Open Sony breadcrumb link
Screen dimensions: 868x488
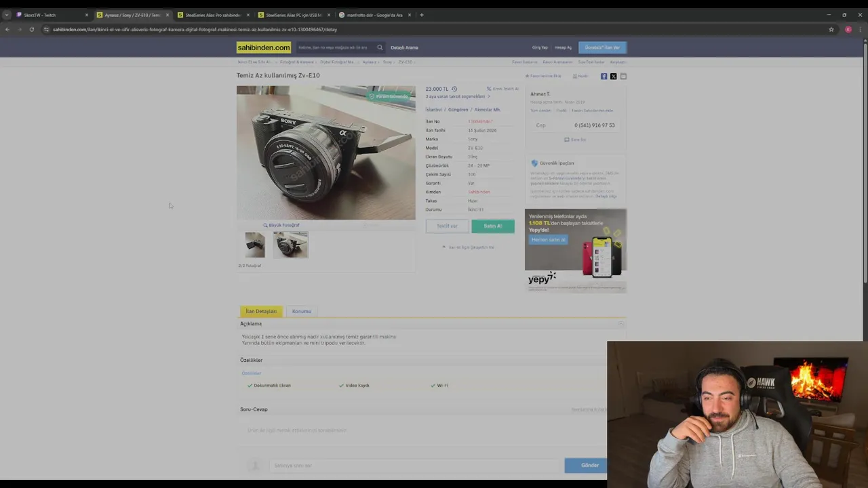tap(387, 62)
